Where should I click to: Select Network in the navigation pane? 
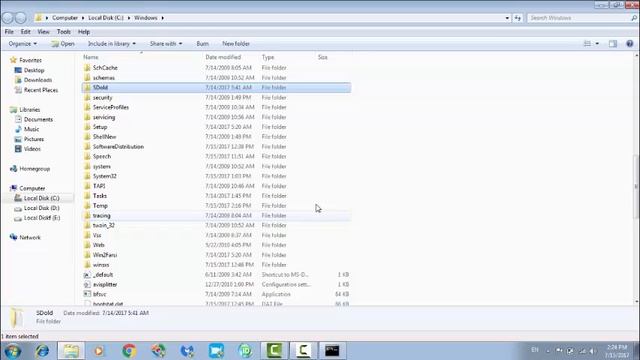26,238
